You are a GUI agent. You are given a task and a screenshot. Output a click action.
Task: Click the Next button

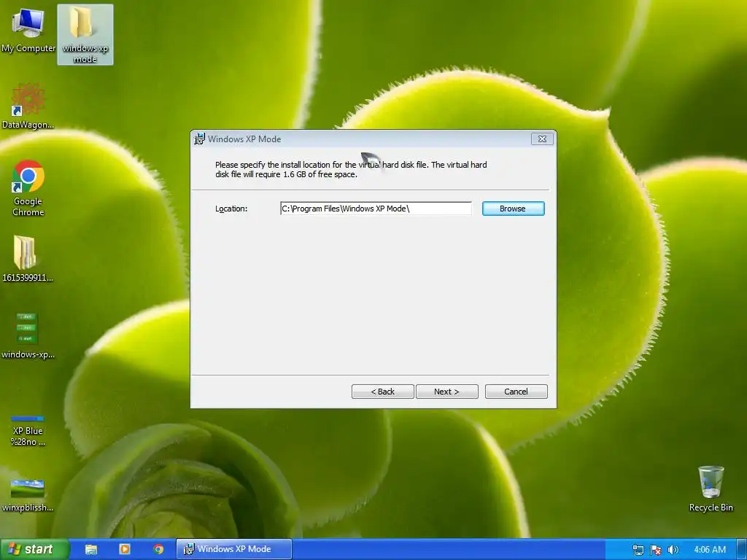coord(447,392)
